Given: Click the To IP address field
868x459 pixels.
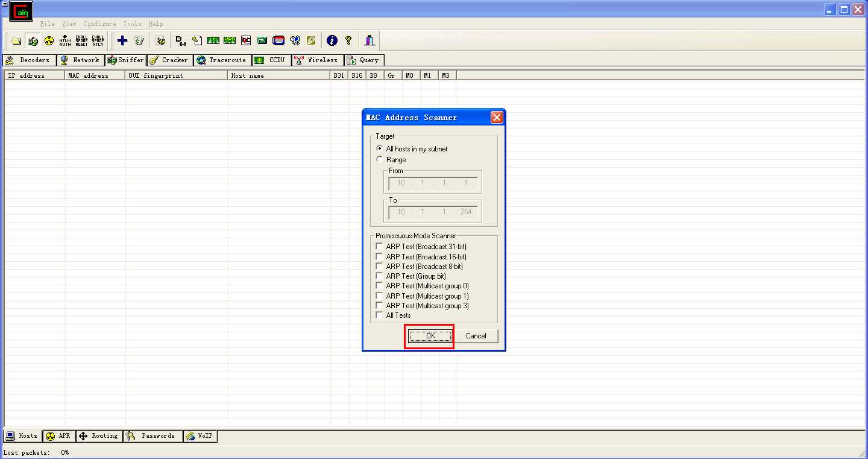Looking at the screenshot, I should pyautogui.click(x=433, y=212).
